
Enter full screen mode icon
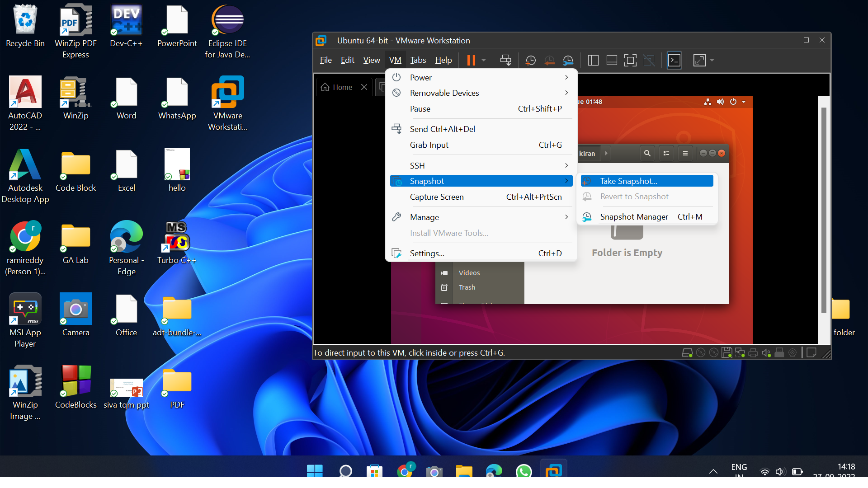point(630,60)
